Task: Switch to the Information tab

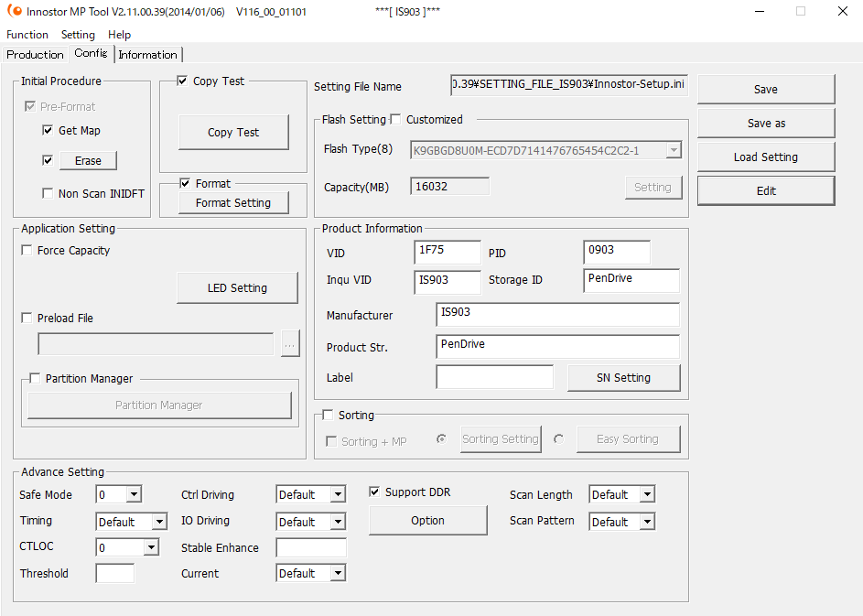Action: 148,55
